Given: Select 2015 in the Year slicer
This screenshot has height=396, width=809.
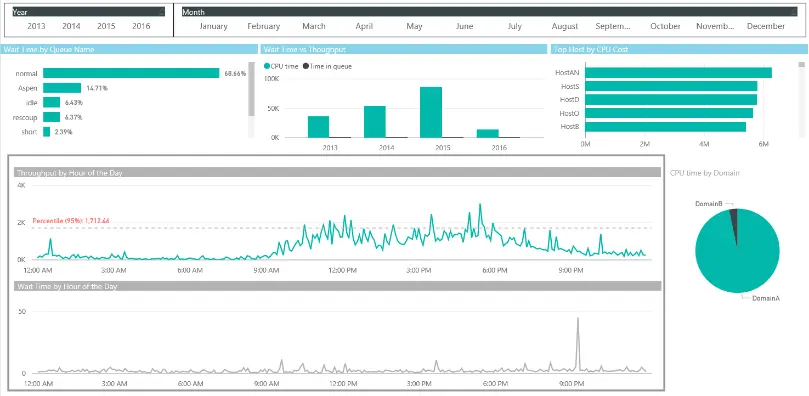Looking at the screenshot, I should (x=106, y=26).
